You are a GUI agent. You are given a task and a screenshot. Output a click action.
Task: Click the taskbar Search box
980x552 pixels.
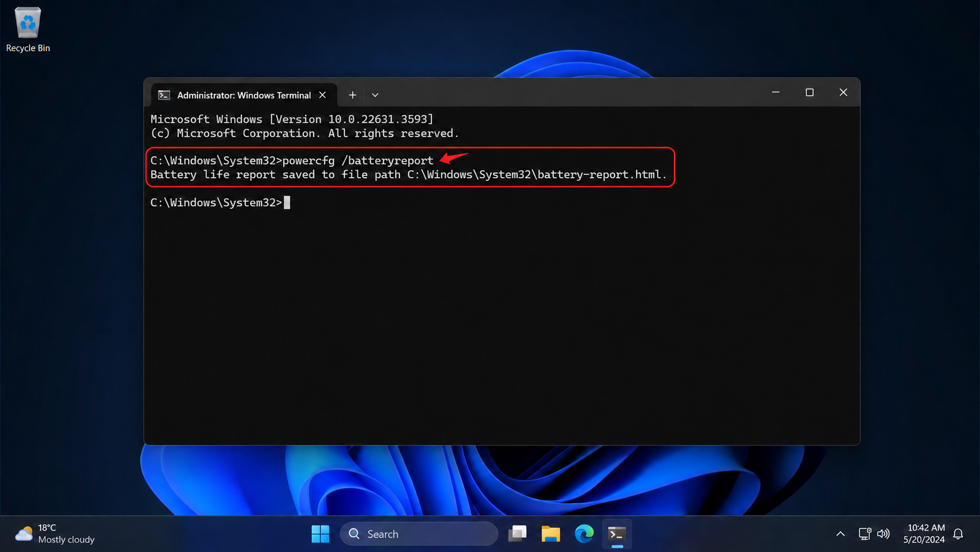coord(419,534)
